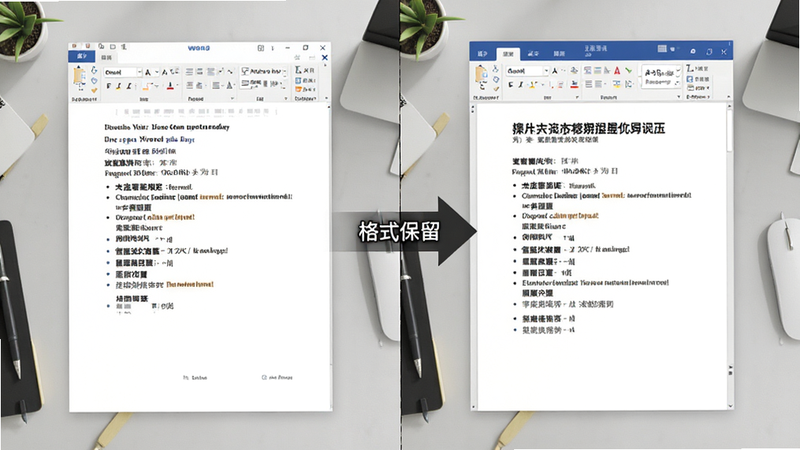The height and width of the screenshot is (450, 800).
Task: Open the alignment dropdown arrow, right window
Action: point(605,84)
